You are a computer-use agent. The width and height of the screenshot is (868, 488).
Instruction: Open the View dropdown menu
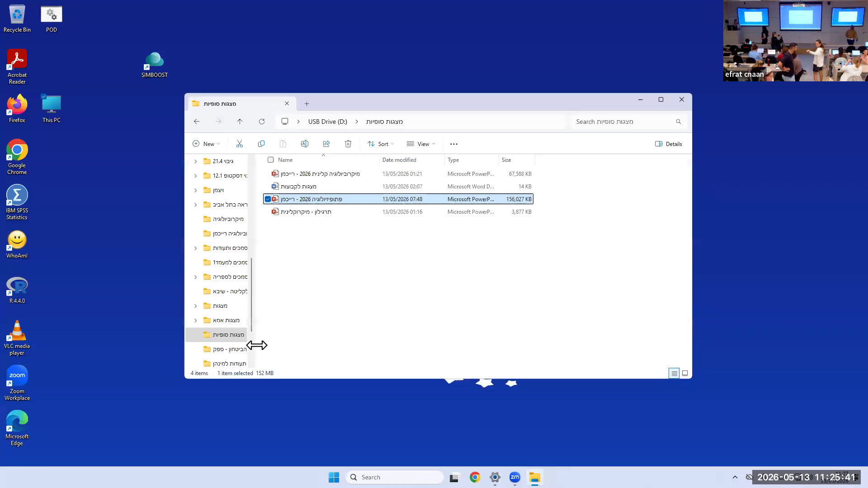[421, 144]
